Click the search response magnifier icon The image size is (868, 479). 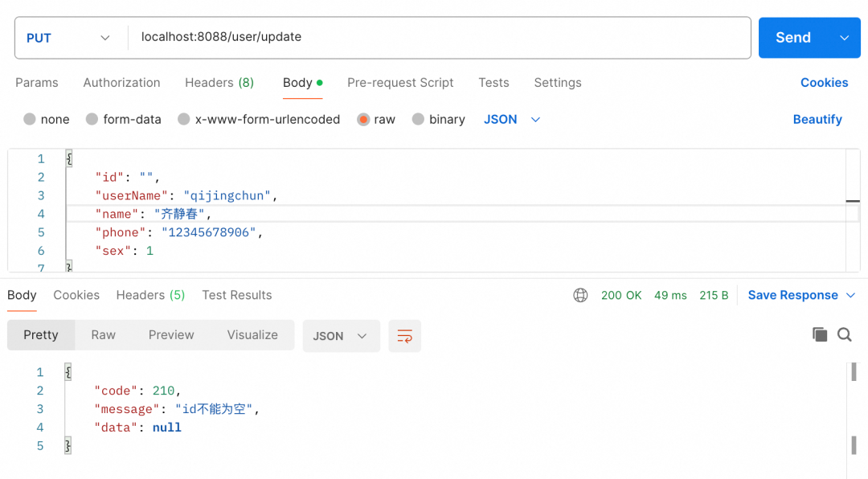coord(844,335)
